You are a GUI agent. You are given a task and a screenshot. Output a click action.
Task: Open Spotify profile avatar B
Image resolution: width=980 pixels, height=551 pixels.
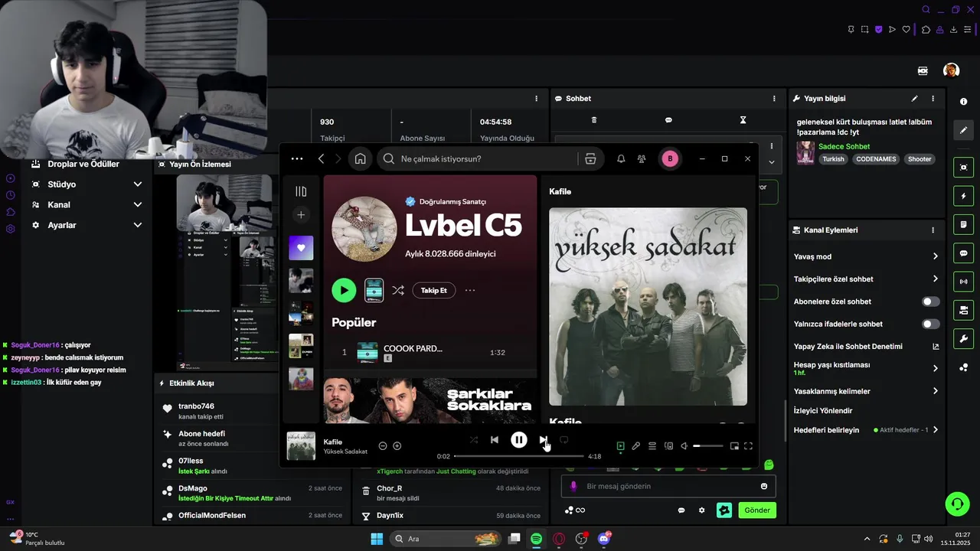pos(670,159)
